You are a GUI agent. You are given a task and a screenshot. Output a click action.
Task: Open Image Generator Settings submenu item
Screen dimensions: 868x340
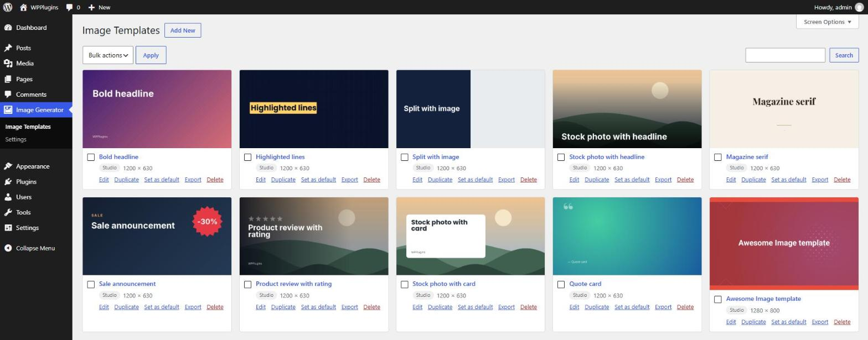click(x=15, y=139)
